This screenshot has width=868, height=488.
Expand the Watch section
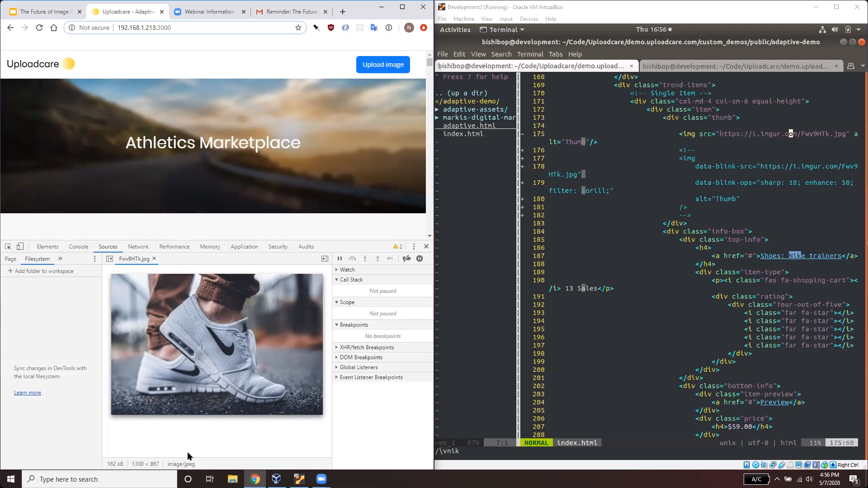(346, 269)
